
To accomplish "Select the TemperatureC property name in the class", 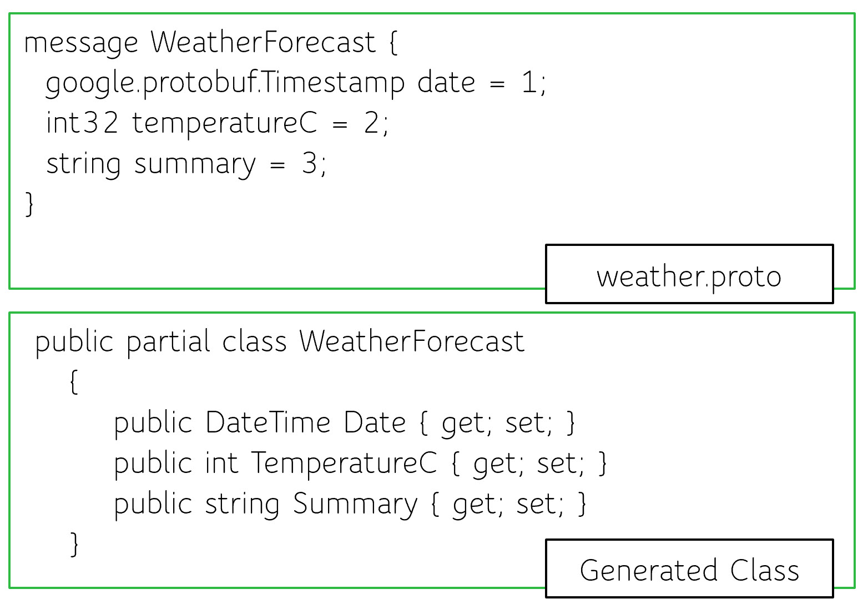I will coord(344,464).
